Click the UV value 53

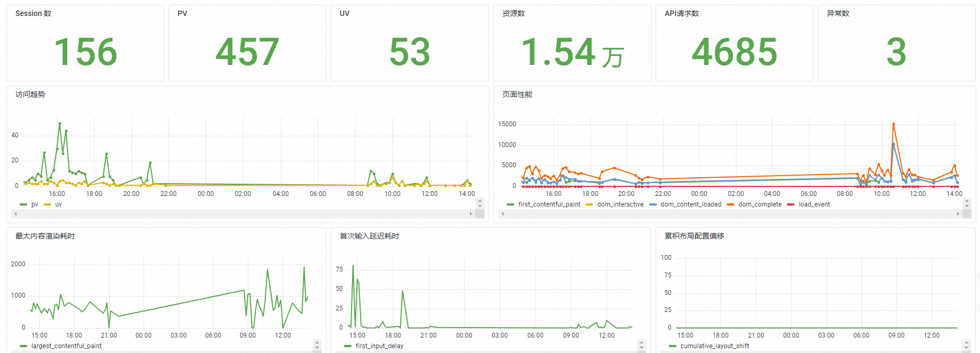coord(409,52)
